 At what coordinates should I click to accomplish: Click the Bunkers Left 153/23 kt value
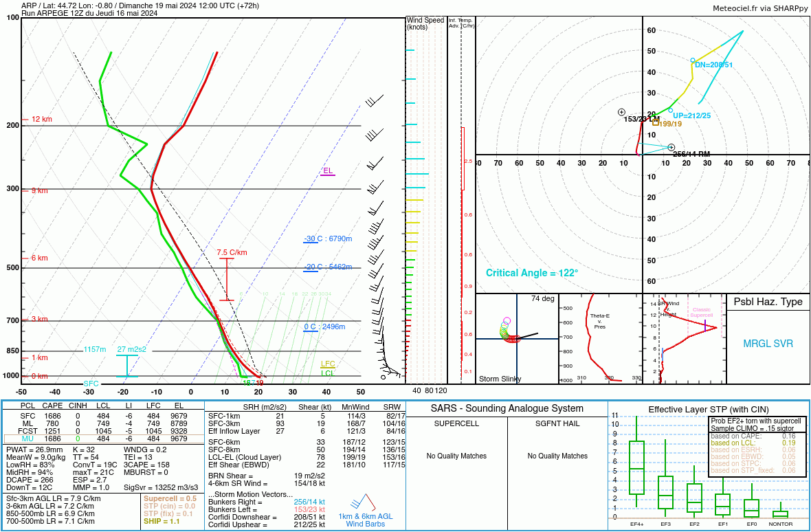pos(309,510)
